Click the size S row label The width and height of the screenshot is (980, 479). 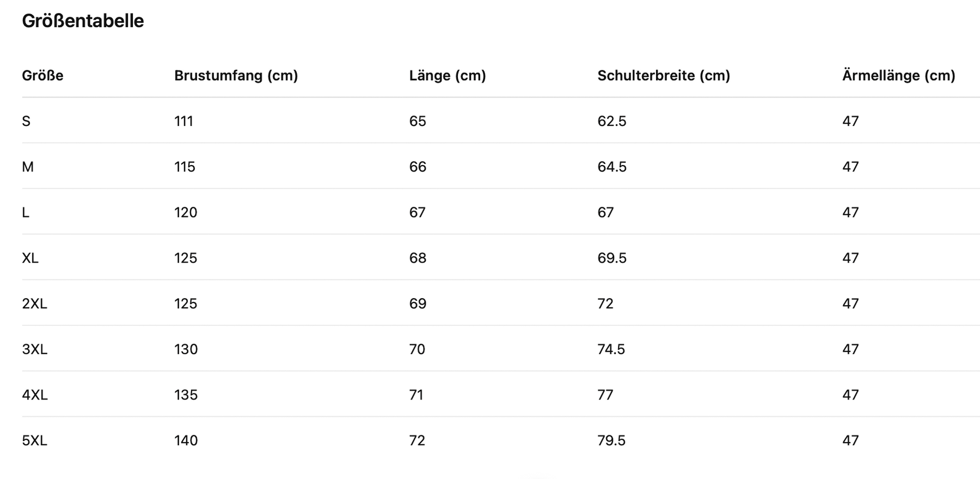[26, 121]
